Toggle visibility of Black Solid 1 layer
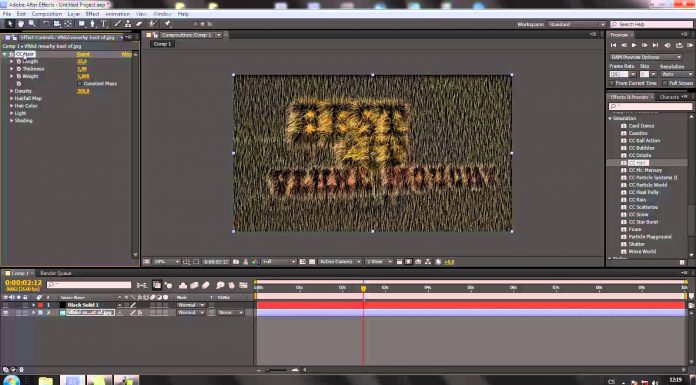This screenshot has width=696, height=385. (6, 305)
